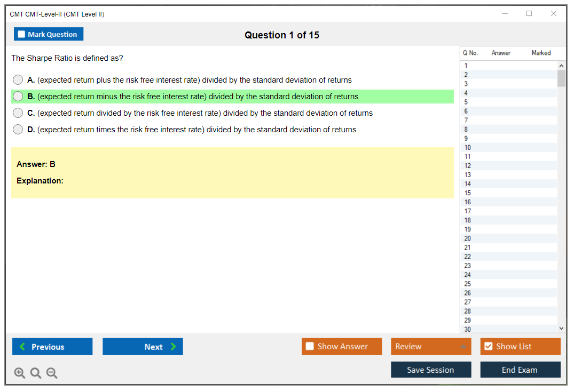This screenshot has width=574, height=392.
Task: Click the zoom out magnifier icon
Action: [52, 373]
